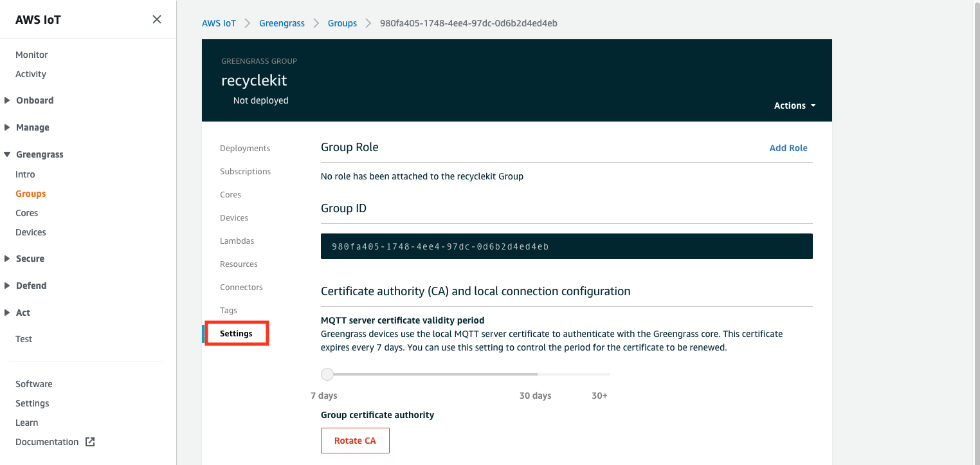Expand the Act section arrow

[7, 313]
